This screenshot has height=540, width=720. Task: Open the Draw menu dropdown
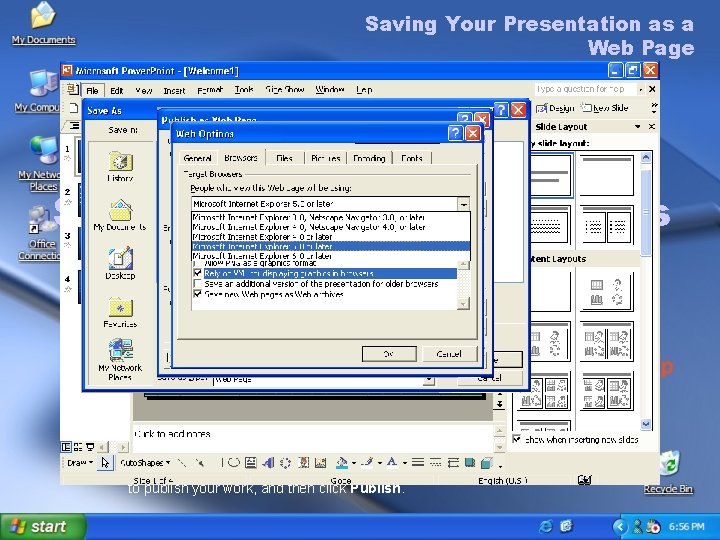coord(80,462)
